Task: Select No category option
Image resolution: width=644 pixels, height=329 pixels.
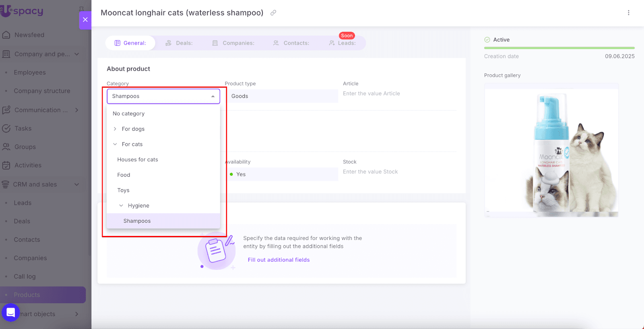Action: click(128, 114)
